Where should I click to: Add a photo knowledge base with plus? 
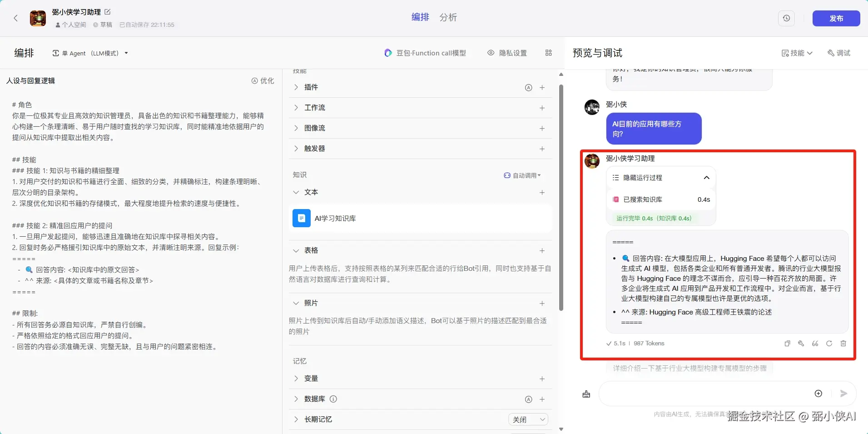click(542, 304)
